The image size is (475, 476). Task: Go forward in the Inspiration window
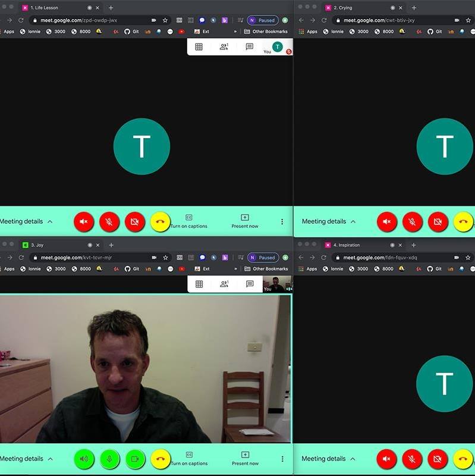tap(313, 258)
